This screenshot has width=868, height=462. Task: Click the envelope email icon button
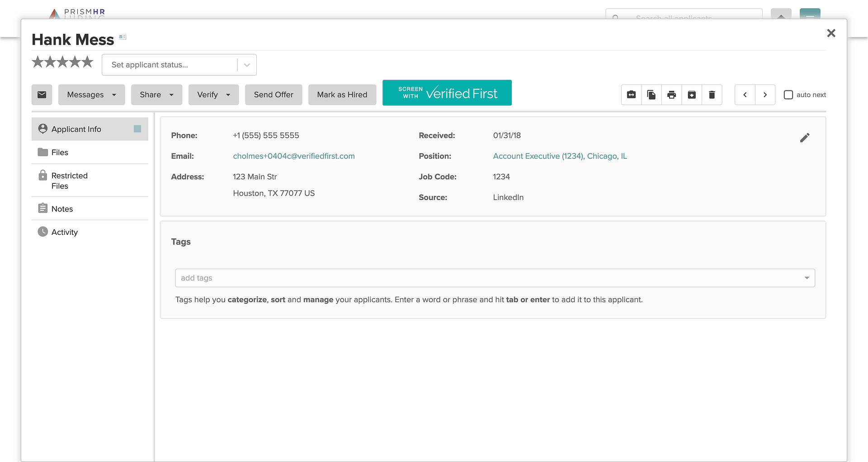click(x=42, y=95)
